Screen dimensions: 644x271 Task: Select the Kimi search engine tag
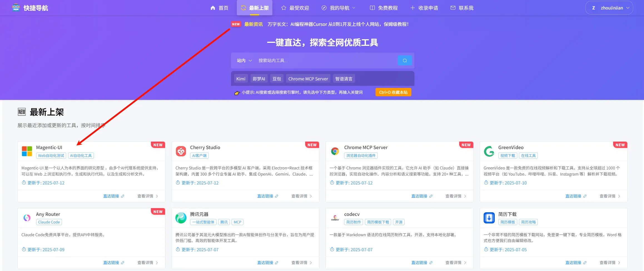(240, 78)
